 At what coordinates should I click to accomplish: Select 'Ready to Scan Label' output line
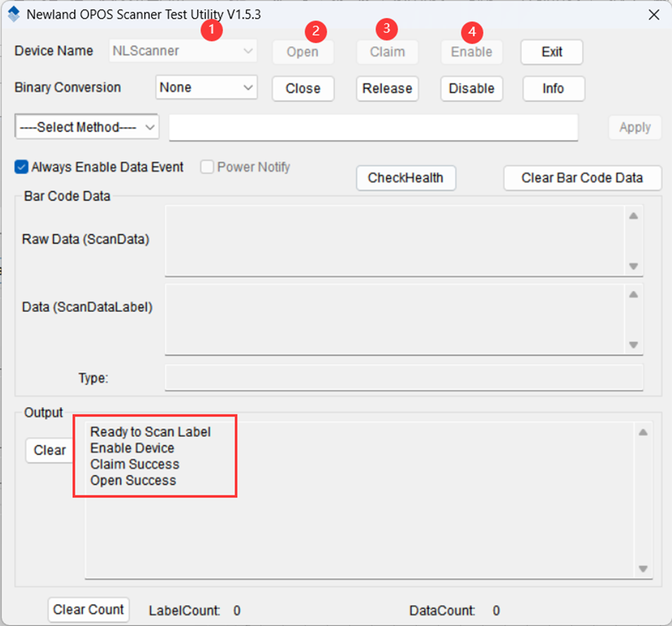151,432
